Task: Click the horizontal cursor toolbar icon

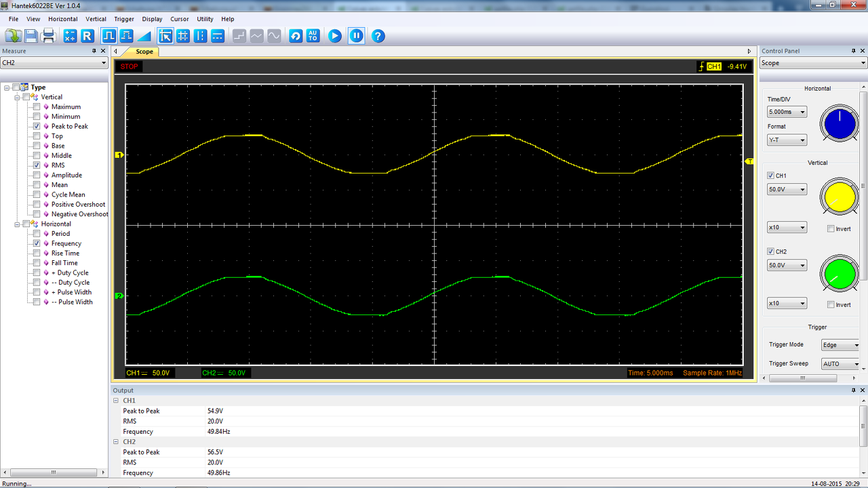Action: coord(218,36)
